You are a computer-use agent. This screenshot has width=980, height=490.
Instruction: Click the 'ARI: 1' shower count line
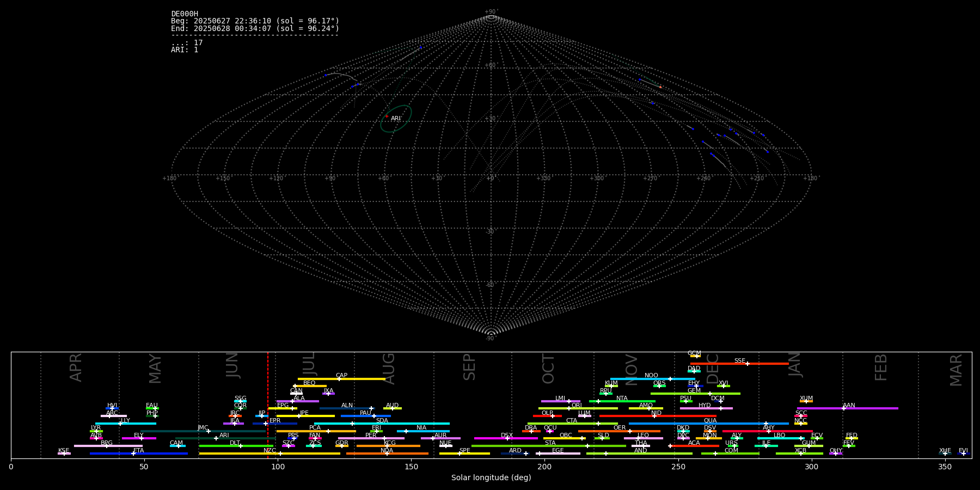(185, 50)
